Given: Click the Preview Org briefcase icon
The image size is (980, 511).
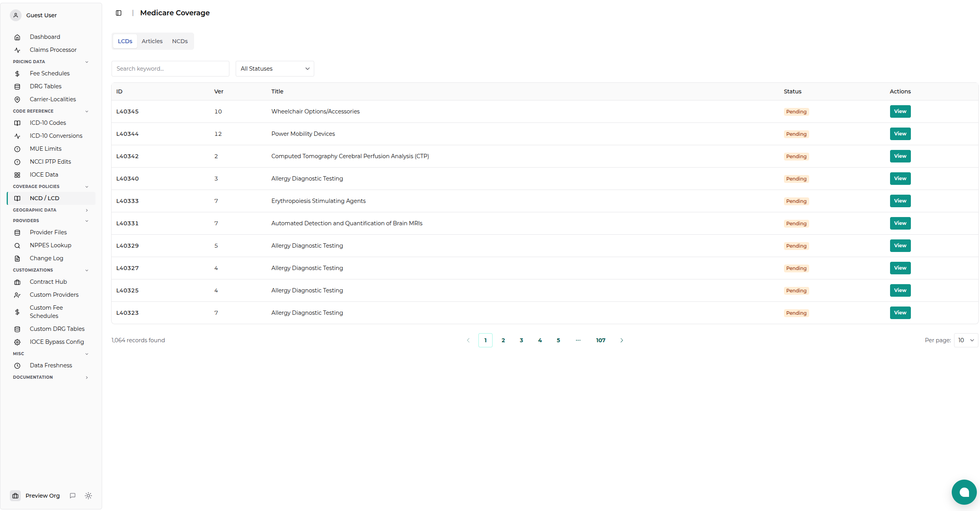Looking at the screenshot, I should [x=16, y=496].
